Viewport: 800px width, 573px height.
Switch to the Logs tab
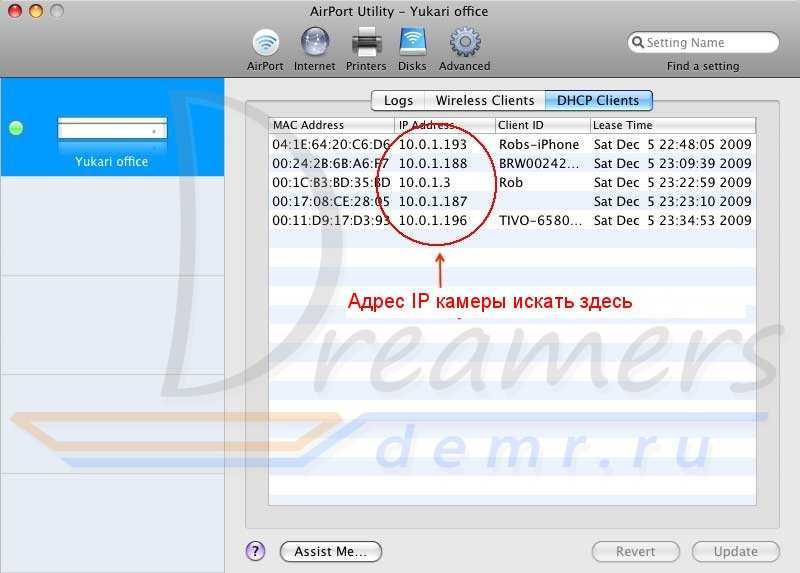(398, 100)
